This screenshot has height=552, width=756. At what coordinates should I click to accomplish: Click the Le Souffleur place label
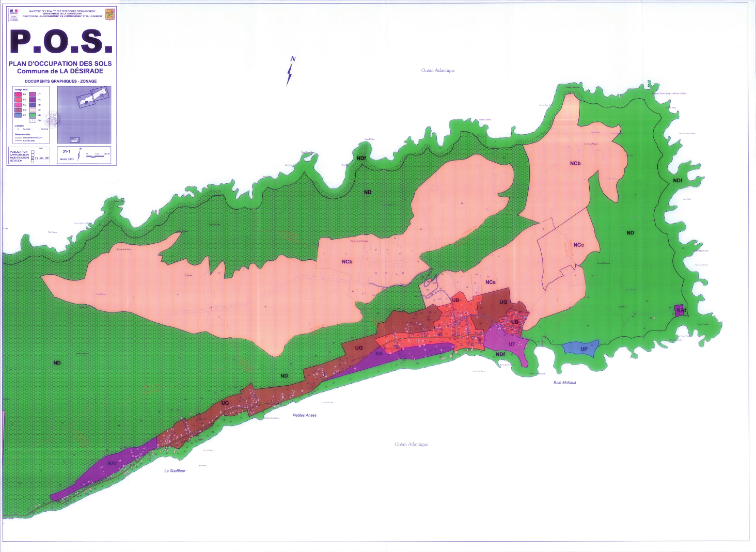175,471
